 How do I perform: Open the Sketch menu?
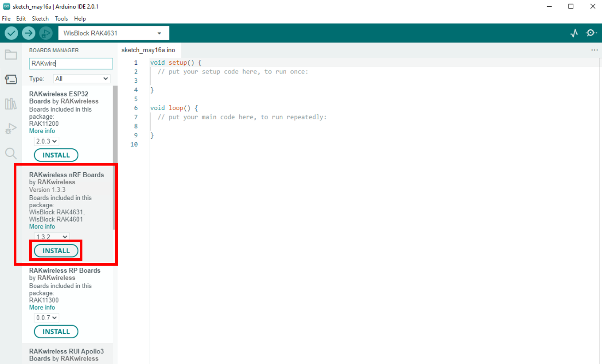pyautogui.click(x=40, y=19)
